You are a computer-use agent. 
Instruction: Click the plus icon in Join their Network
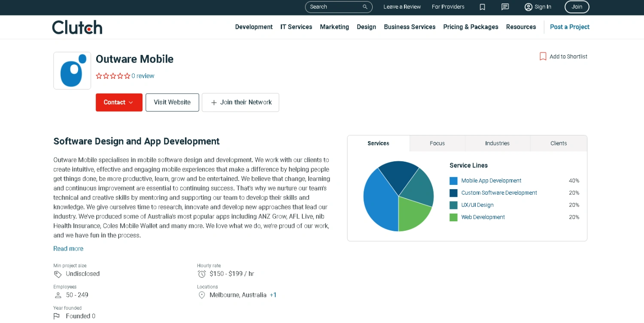(214, 103)
